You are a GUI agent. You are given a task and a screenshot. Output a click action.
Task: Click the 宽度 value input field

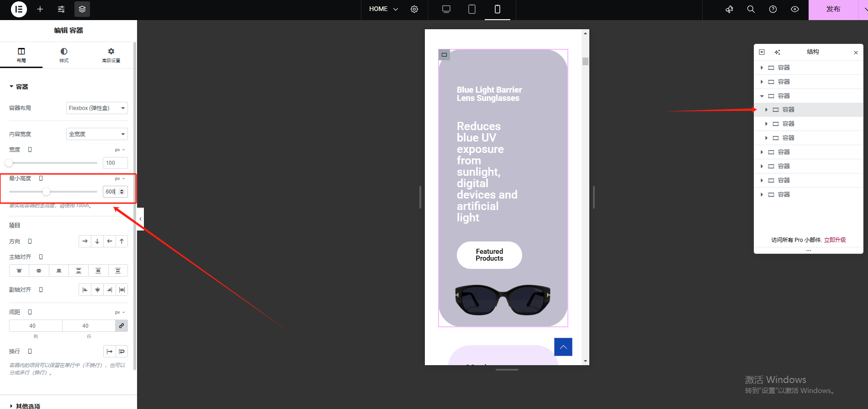(115, 163)
